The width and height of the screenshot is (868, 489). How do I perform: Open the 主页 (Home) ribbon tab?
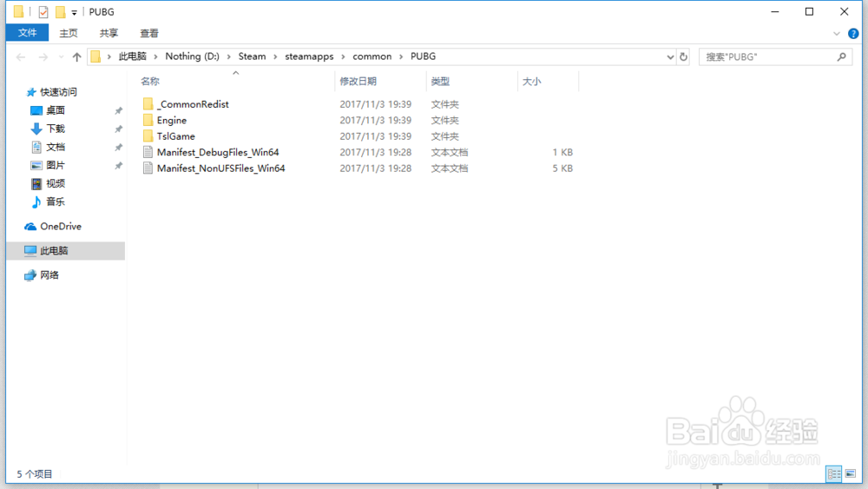69,33
